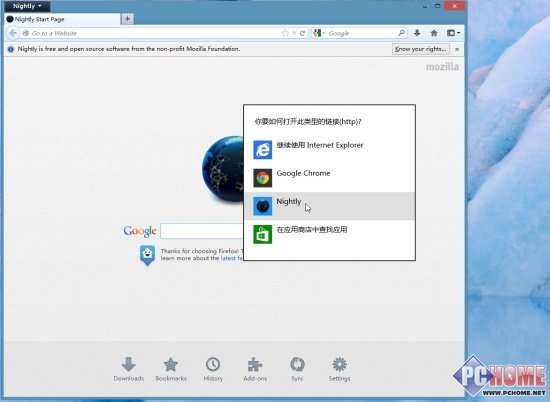Open the bookmarks menu toolbar button

(453, 33)
